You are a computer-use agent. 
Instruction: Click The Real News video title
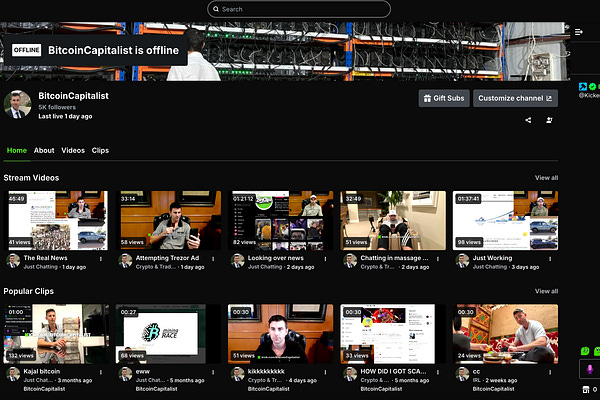point(46,258)
